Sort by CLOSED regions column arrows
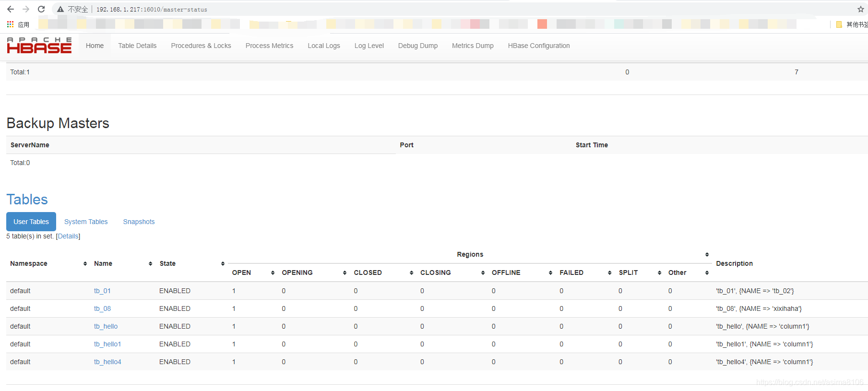The height and width of the screenshot is (391, 868). (x=411, y=273)
